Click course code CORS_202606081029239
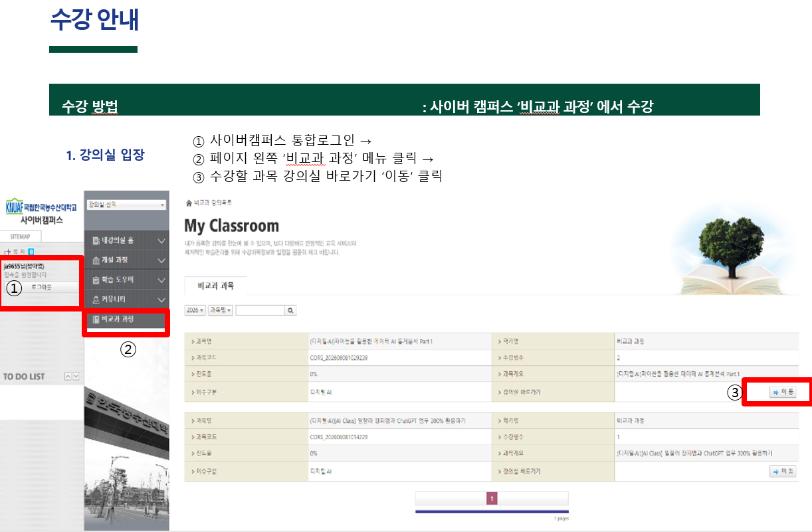812x532 pixels. [x=339, y=358]
